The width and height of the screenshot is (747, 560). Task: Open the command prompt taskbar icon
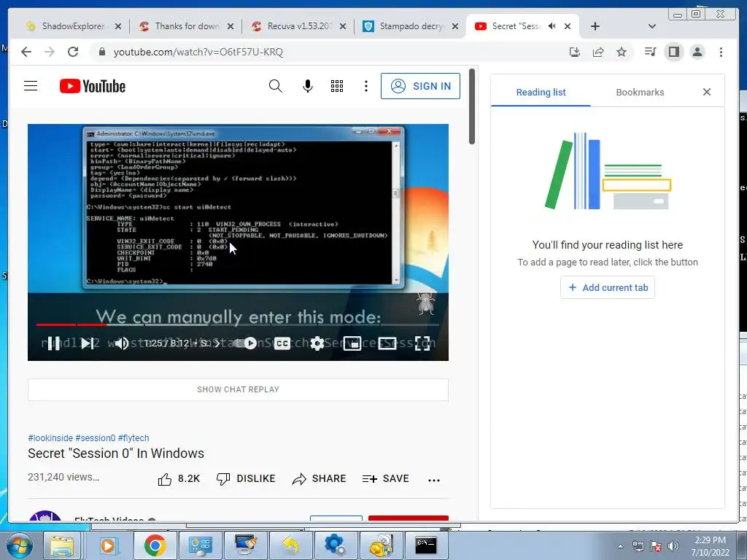click(x=425, y=545)
